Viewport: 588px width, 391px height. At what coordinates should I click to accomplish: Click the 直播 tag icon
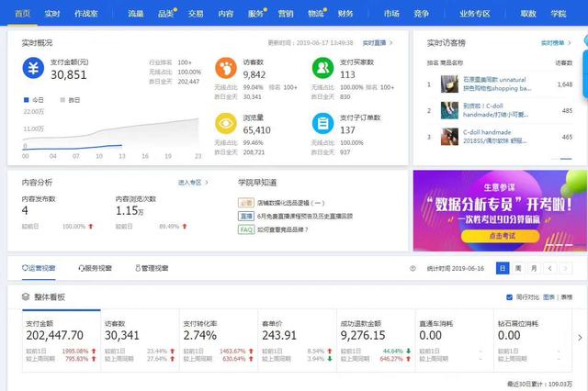246,216
